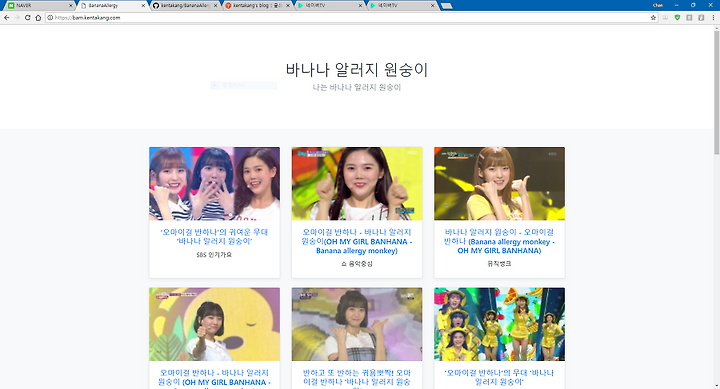Click the subtitle 나는 바나나 알러지 원숭이
This screenshot has width=720, height=389.
tap(357, 87)
